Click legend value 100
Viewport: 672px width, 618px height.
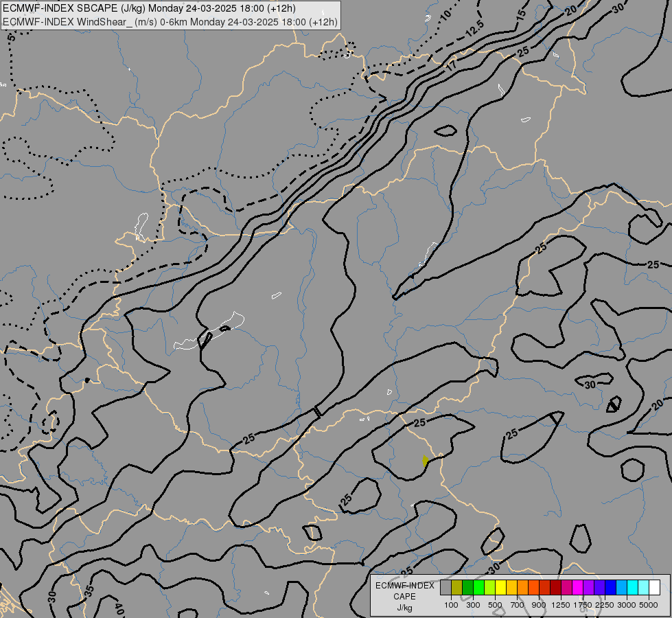(451, 605)
